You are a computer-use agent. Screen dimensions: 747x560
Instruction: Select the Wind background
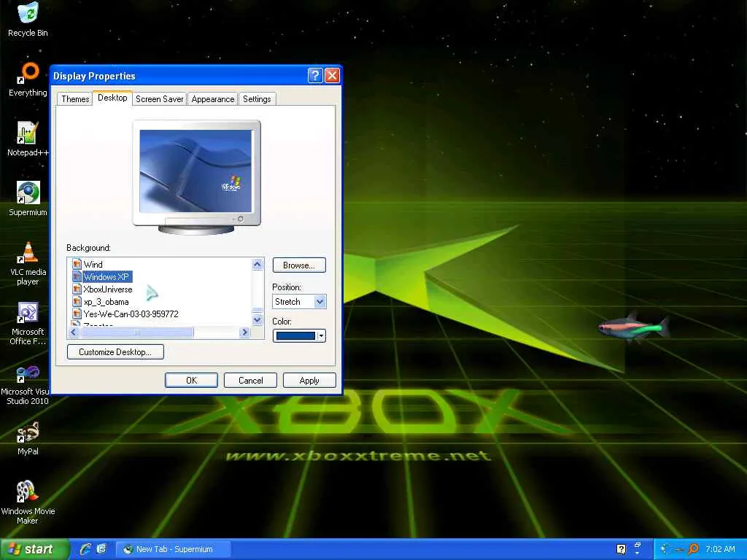[x=93, y=264]
